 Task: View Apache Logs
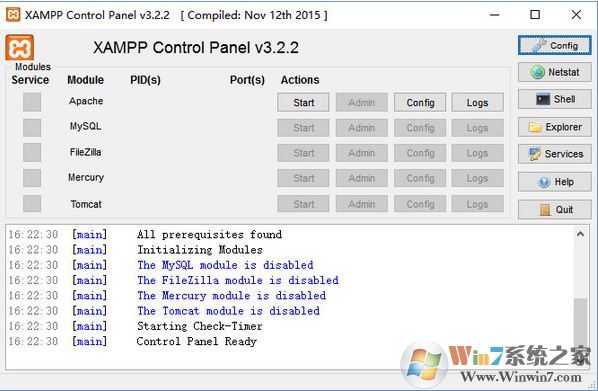(477, 103)
